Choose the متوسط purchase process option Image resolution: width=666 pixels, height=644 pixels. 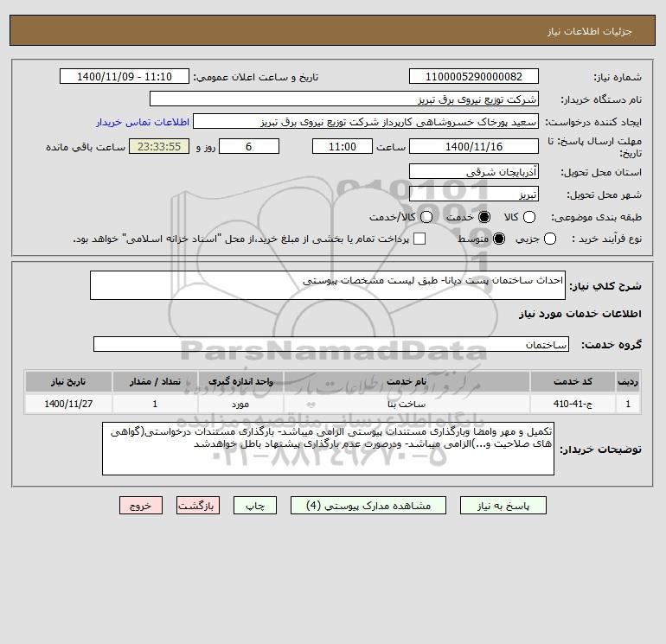point(499,239)
